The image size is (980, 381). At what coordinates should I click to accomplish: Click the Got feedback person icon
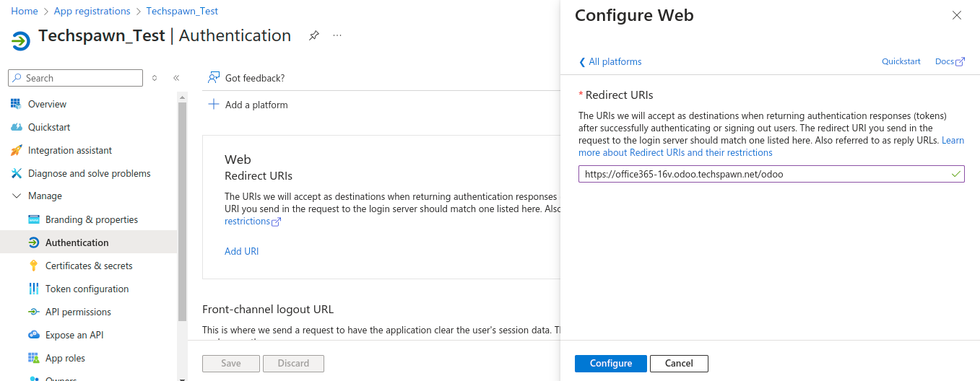pyautogui.click(x=214, y=78)
